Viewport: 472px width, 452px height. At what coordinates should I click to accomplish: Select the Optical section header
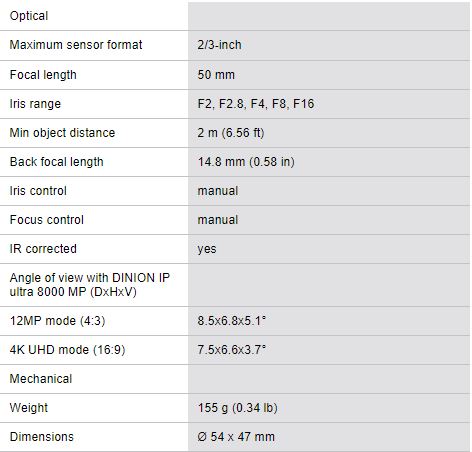[x=29, y=16]
